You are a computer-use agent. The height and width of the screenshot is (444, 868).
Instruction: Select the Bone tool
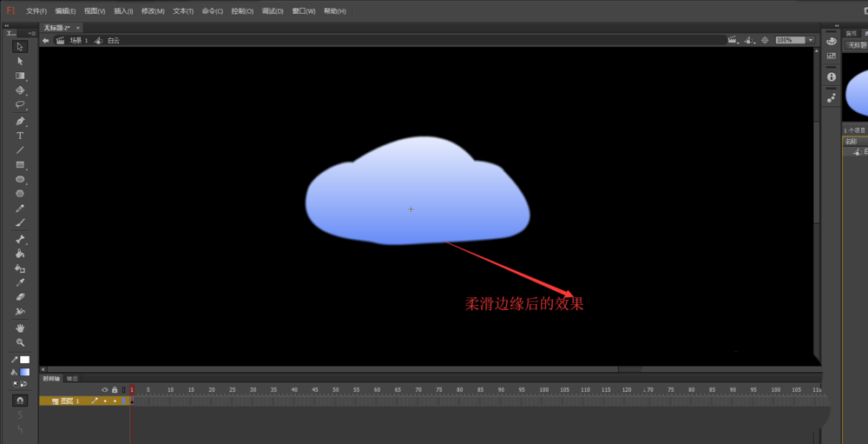point(20,240)
